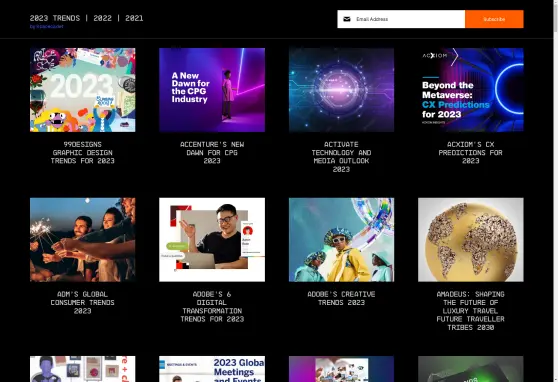The width and height of the screenshot is (558, 382).
Task: Open A New Dawn for CPG thumbnail
Action: click(x=212, y=90)
